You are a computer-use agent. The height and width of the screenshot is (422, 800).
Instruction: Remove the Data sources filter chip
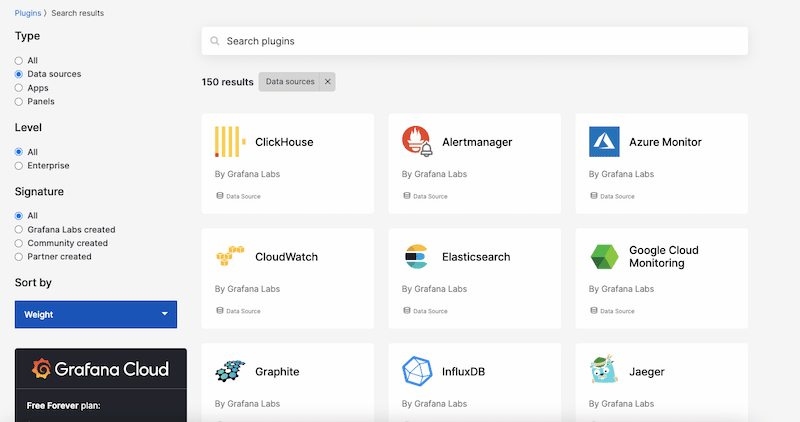click(327, 82)
